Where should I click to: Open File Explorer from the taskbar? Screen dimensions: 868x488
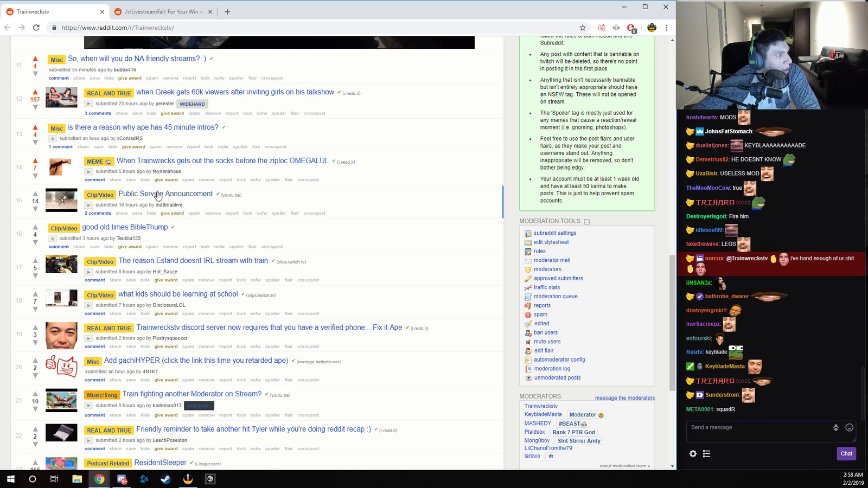(x=77, y=479)
